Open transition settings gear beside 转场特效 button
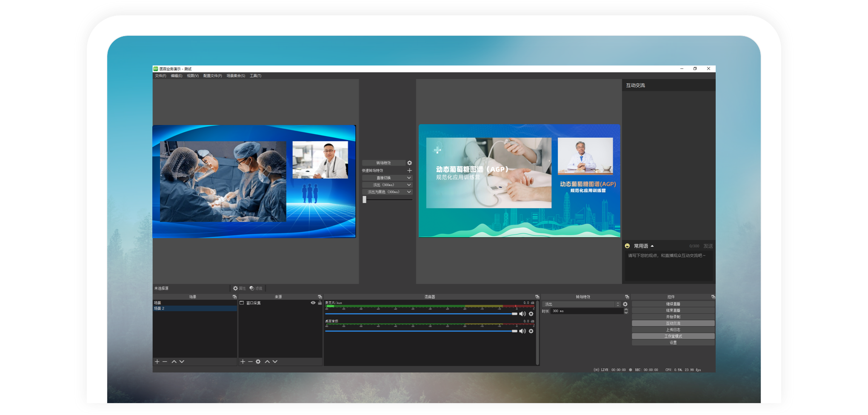The height and width of the screenshot is (415, 868). (409, 163)
